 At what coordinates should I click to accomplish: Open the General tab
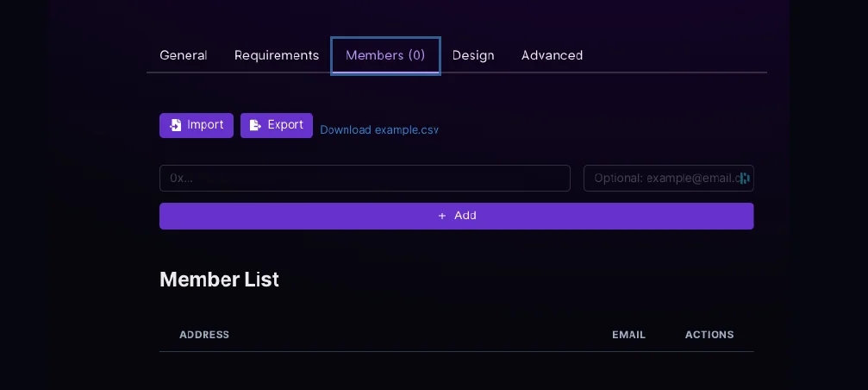[x=184, y=55]
